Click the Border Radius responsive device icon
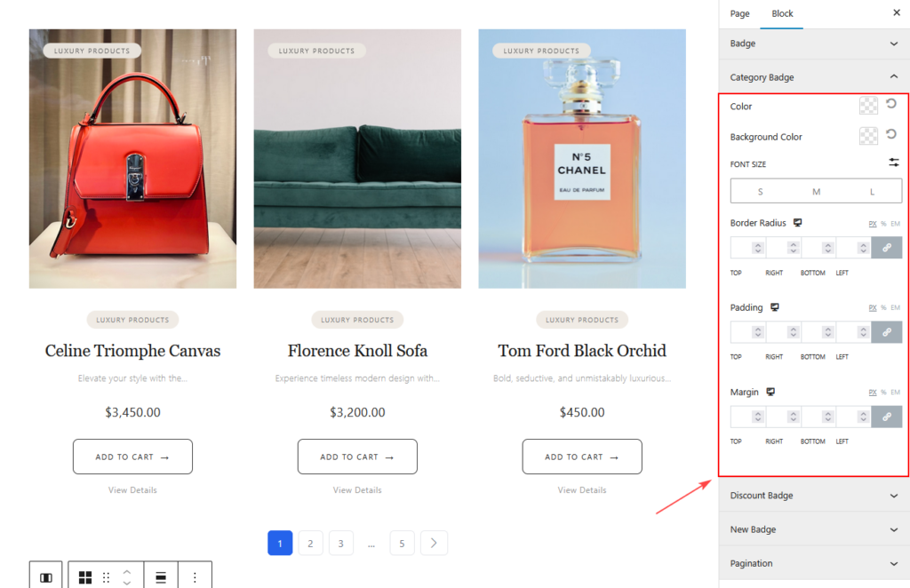 click(x=797, y=223)
